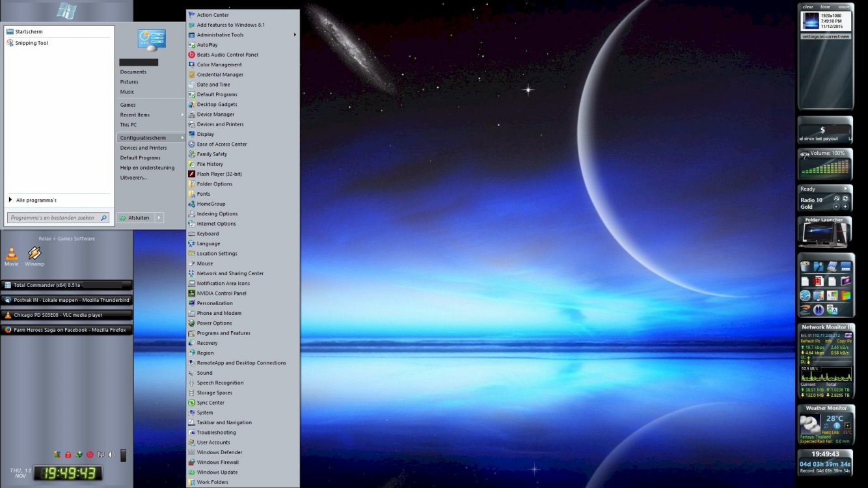This screenshot has width=868, height=488.
Task: Click the Flash Player (32-bit) icon
Action: pos(191,174)
